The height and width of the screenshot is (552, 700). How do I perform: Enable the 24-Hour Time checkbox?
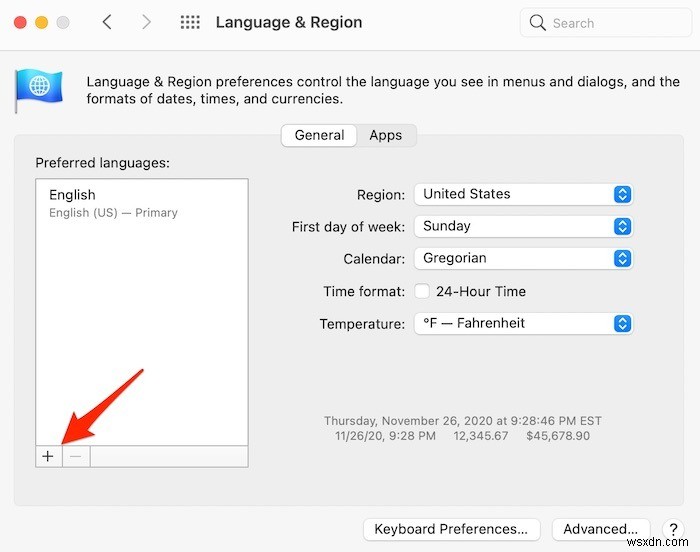point(422,291)
